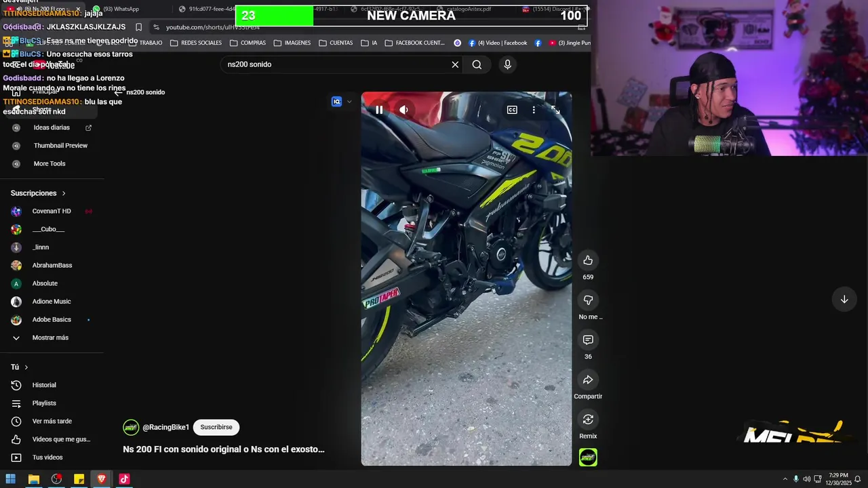Open the CovenanT HD subscription
The image size is (868, 488).
(x=52, y=211)
